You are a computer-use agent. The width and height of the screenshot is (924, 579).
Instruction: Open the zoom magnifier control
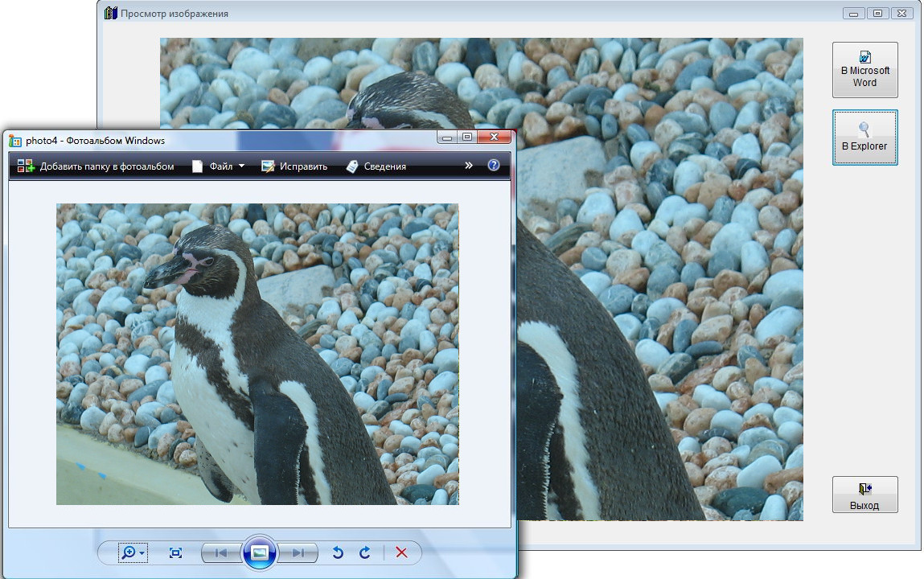click(x=133, y=552)
